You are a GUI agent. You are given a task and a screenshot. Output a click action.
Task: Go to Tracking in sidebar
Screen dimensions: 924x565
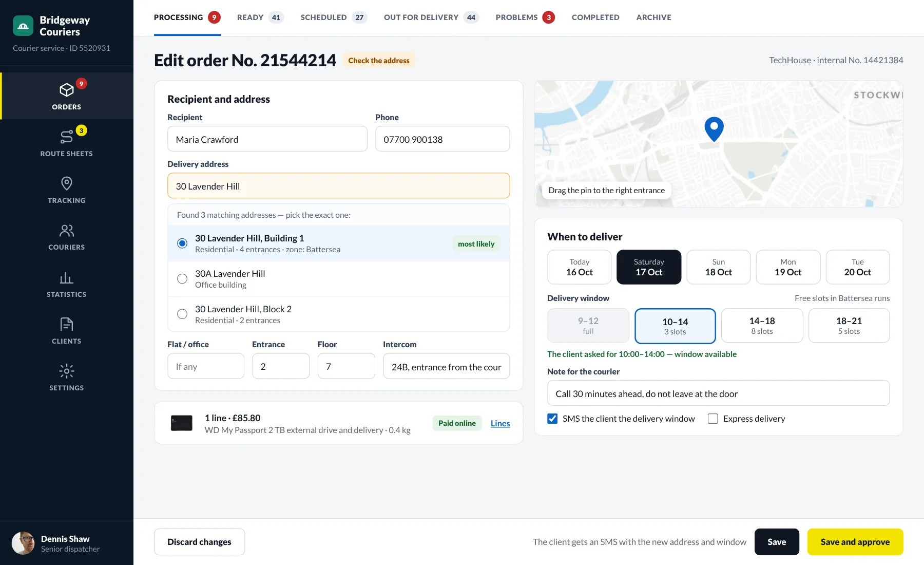click(x=67, y=190)
